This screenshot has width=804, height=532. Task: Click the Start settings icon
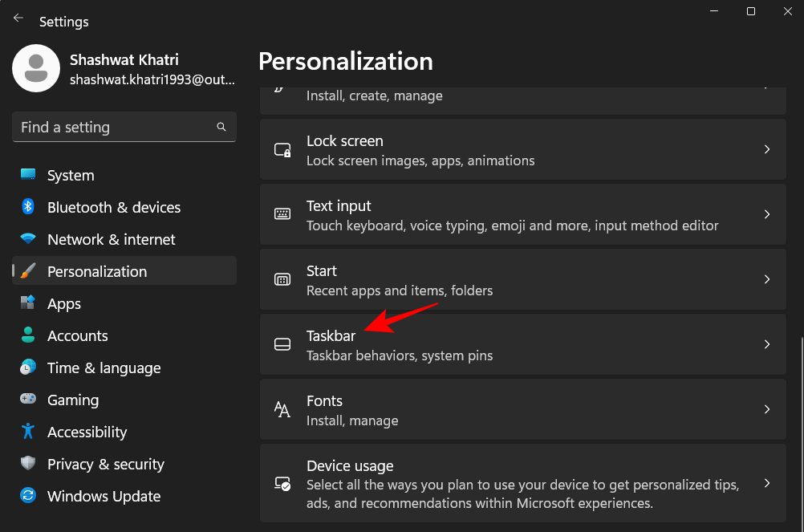(x=282, y=279)
